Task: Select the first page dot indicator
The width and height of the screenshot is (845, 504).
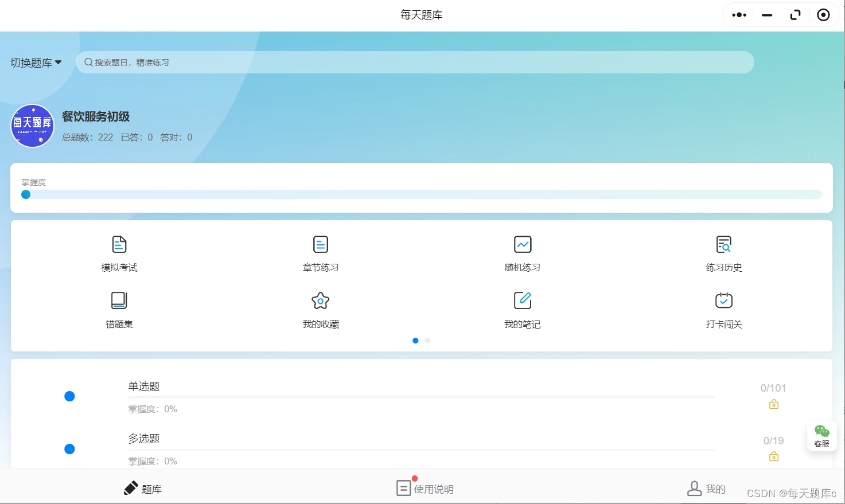Action: pos(415,341)
